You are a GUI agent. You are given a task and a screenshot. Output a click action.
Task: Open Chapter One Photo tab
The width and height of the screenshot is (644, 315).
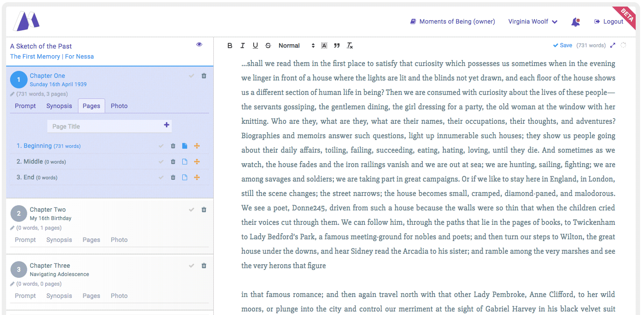[119, 106]
